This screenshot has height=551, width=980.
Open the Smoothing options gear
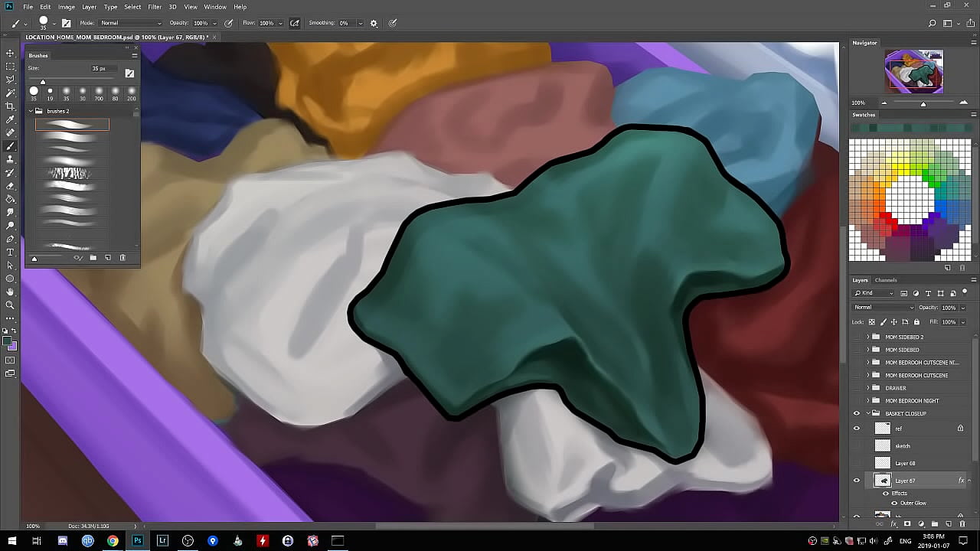(x=374, y=23)
